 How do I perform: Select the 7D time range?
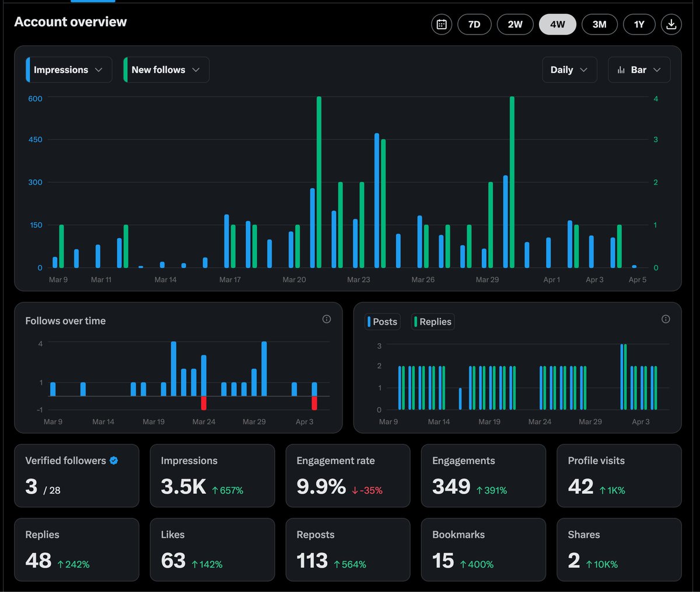click(x=474, y=25)
